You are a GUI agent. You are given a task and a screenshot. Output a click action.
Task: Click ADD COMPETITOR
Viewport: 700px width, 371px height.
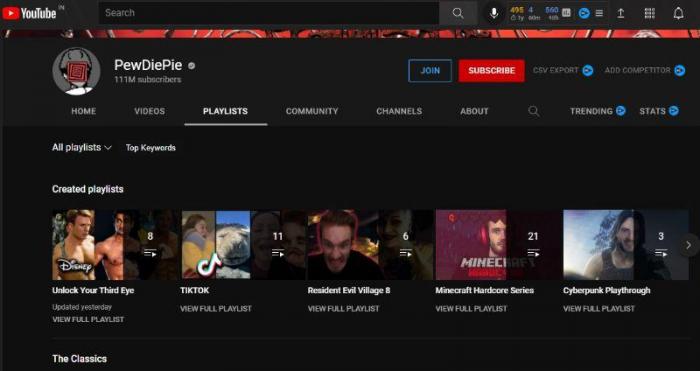pyautogui.click(x=638, y=71)
